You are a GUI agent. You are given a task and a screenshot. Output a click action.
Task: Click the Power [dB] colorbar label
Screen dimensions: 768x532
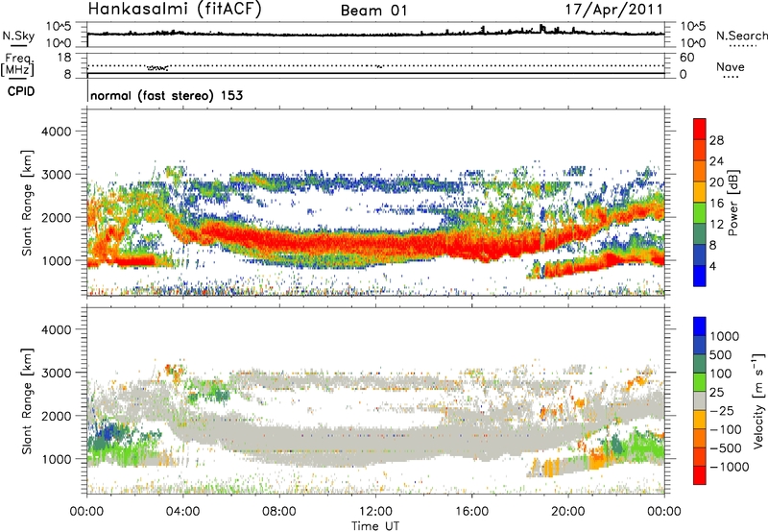pyautogui.click(x=732, y=203)
